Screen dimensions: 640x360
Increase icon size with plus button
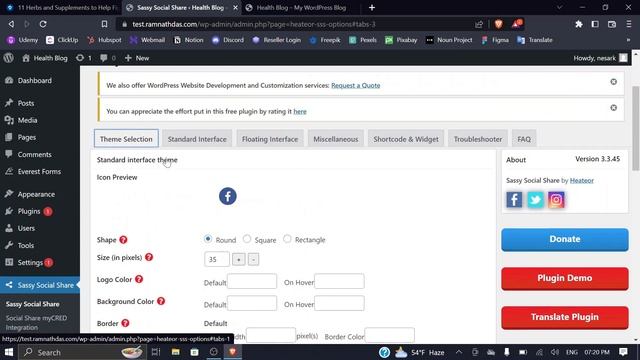239,259
